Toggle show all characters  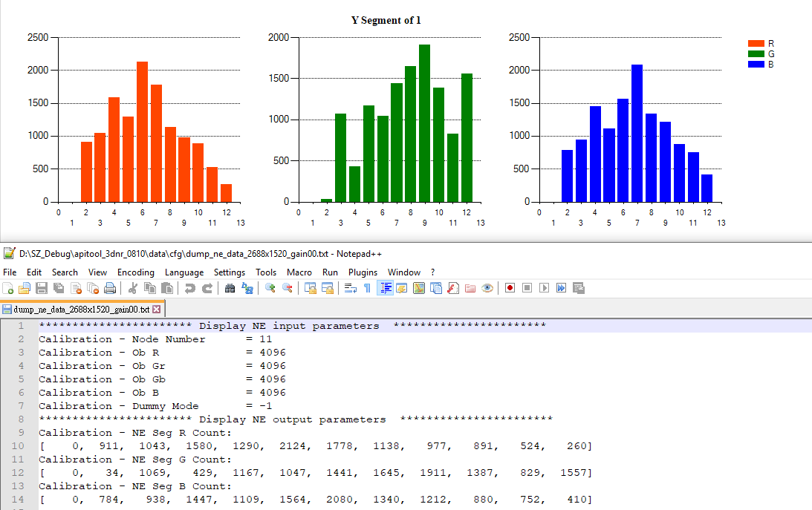[367, 288]
